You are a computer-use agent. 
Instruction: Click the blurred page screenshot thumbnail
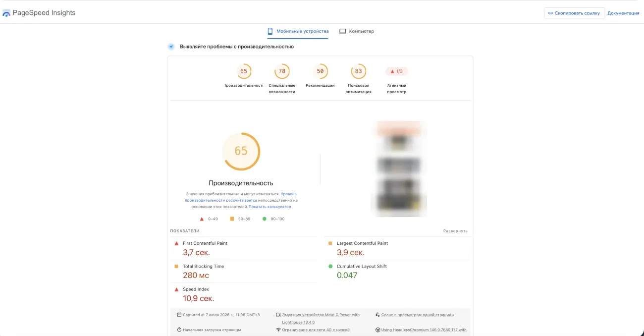399,168
